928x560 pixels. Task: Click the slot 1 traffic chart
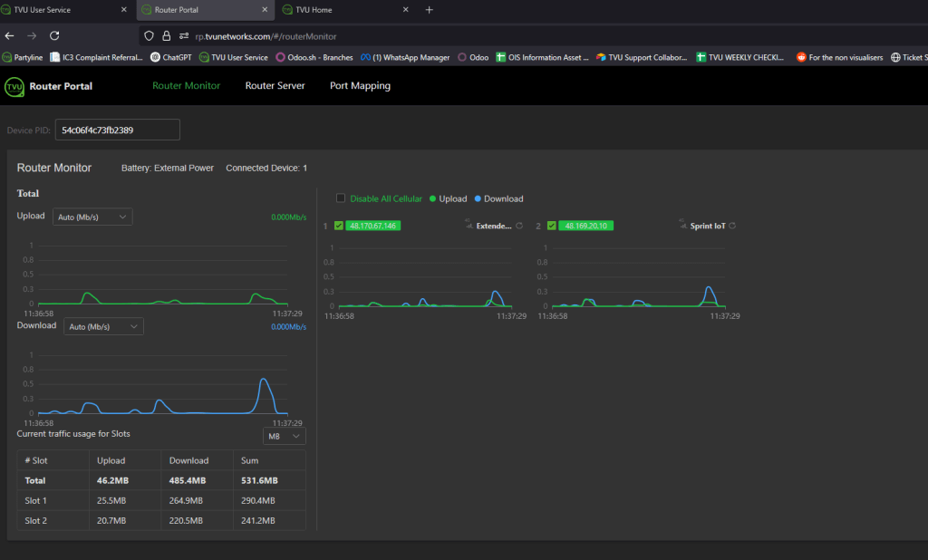[425, 277]
